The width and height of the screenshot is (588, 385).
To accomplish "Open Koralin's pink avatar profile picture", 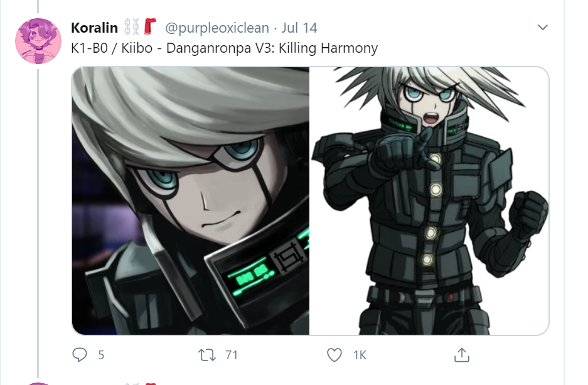I will click(x=38, y=41).
